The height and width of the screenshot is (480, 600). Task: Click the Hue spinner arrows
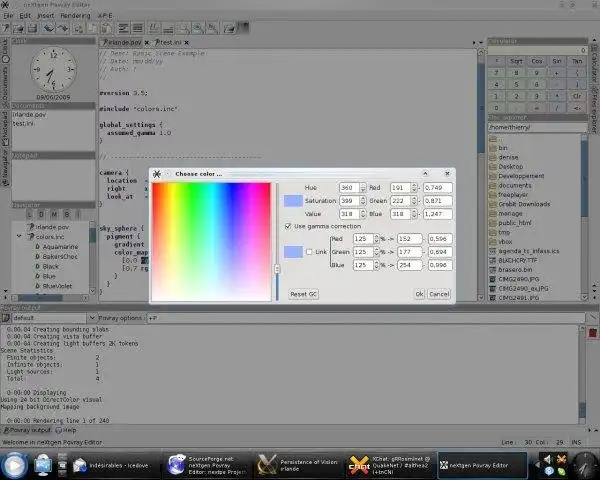tap(363, 188)
